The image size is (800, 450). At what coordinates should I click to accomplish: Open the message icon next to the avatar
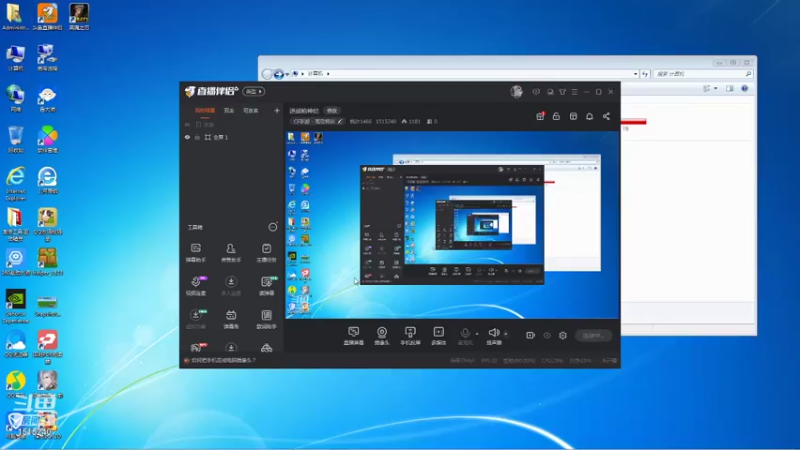(536, 92)
